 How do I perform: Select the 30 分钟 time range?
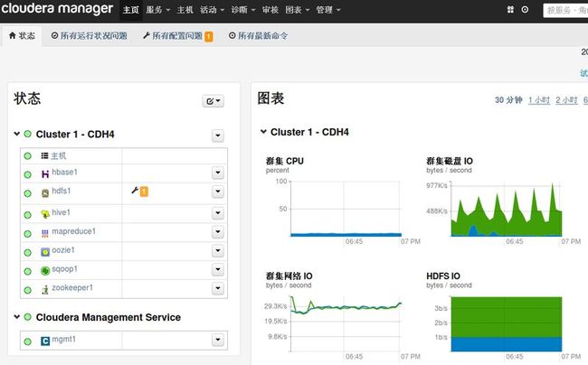pyautogui.click(x=508, y=100)
